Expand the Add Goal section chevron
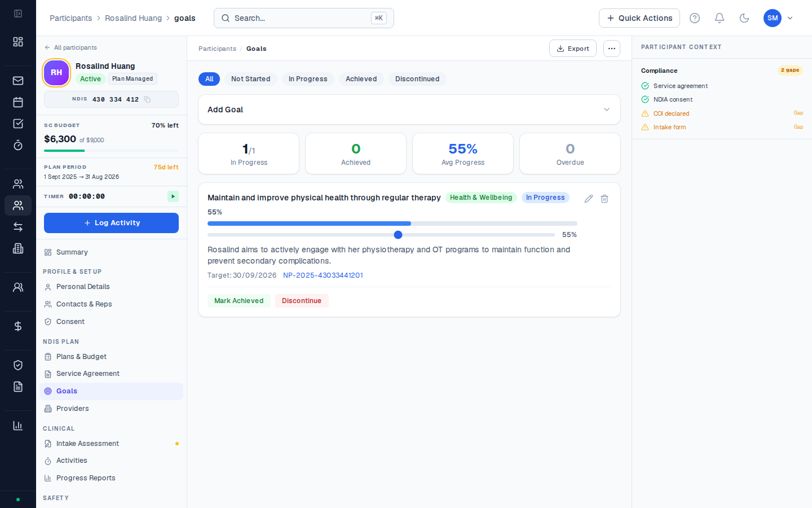This screenshot has width=812, height=508. [607, 110]
